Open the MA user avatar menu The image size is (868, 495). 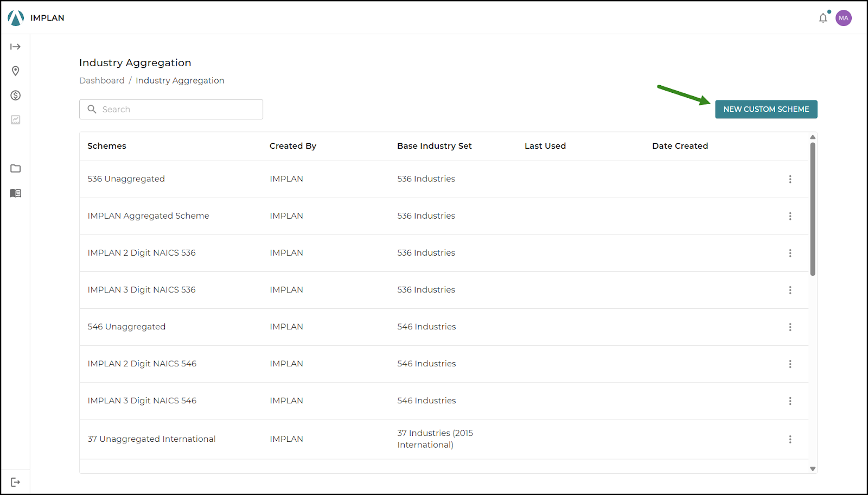pyautogui.click(x=844, y=18)
